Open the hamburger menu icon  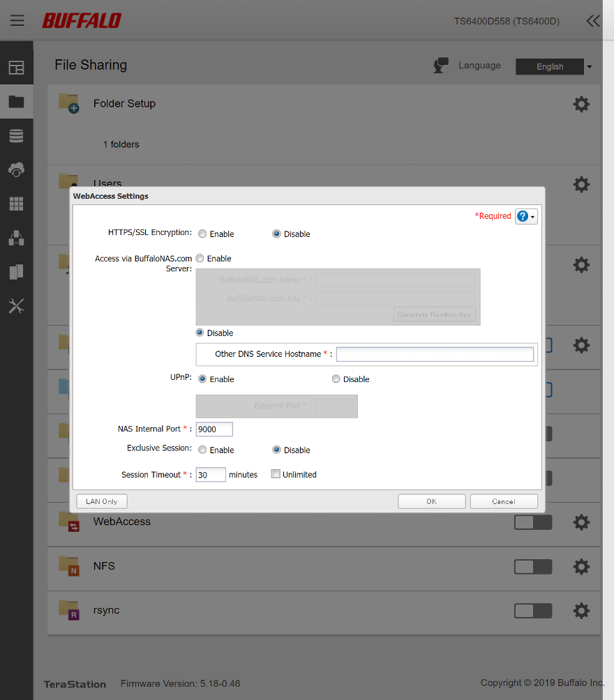[x=17, y=20]
